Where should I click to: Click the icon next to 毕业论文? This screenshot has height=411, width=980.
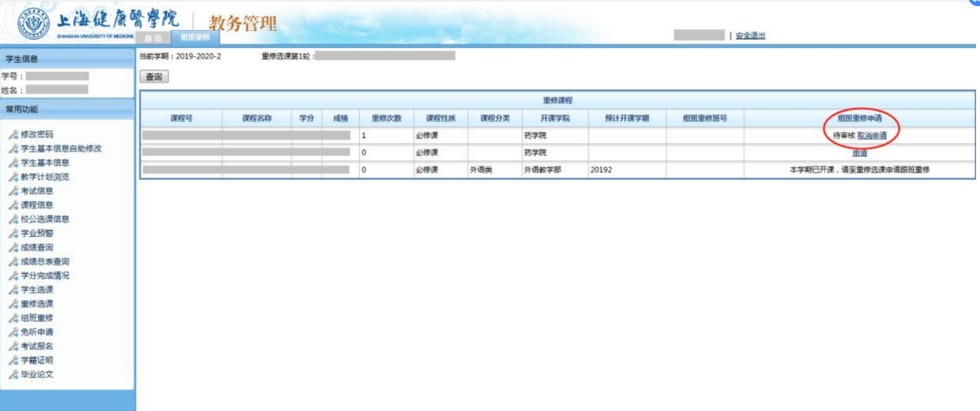click(13, 375)
